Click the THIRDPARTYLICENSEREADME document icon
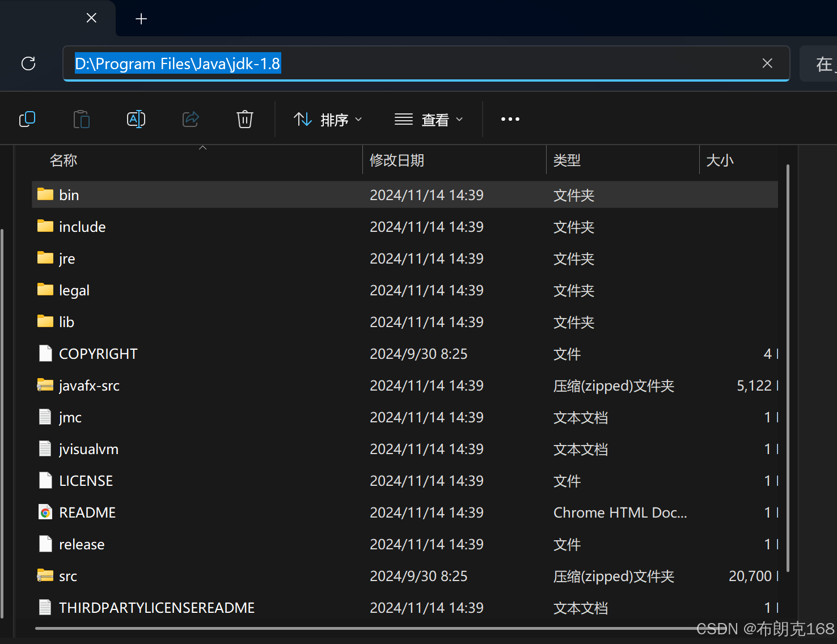837x644 pixels. pyautogui.click(x=45, y=607)
